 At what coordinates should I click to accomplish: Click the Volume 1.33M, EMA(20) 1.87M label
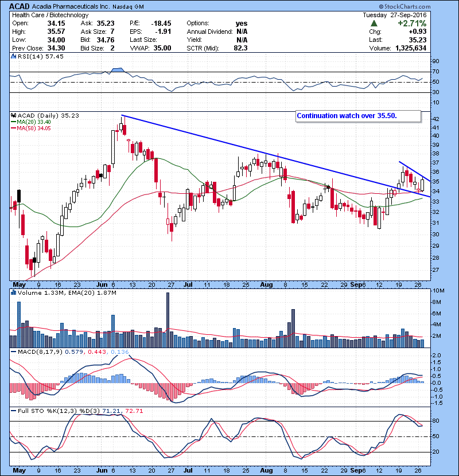[67, 292]
